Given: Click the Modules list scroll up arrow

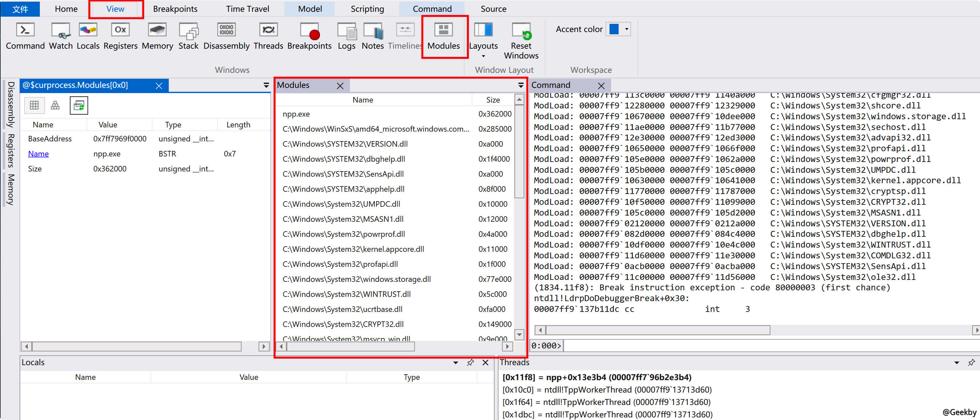Looking at the screenshot, I should tap(519, 100).
